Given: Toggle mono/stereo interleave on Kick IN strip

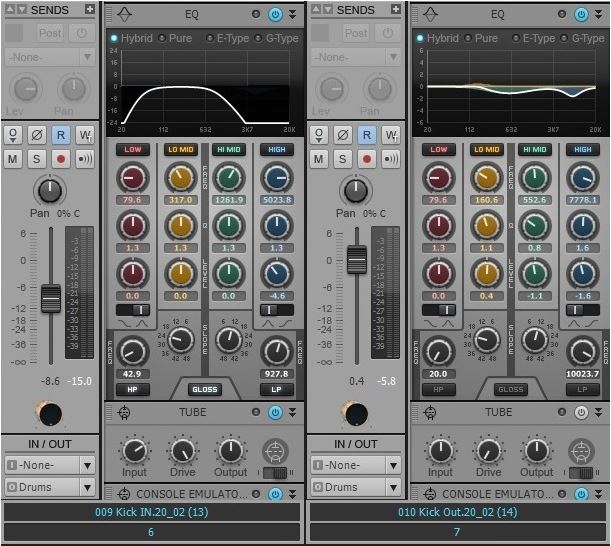Looking at the screenshot, I should click(x=13, y=135).
